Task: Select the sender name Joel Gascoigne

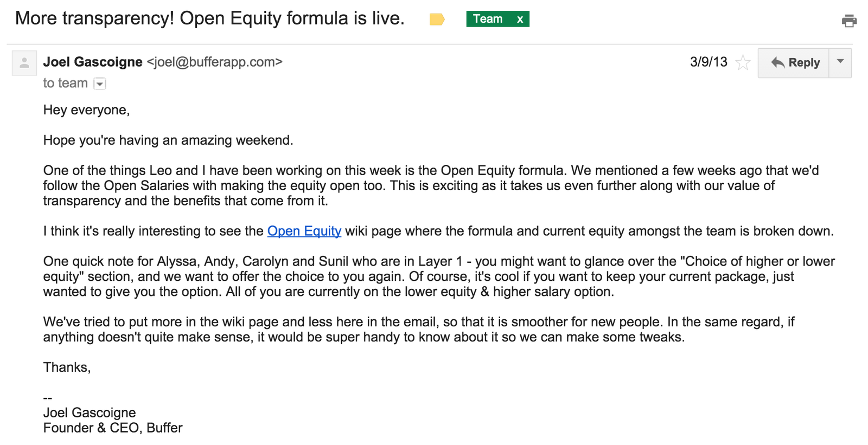Action: pos(93,62)
